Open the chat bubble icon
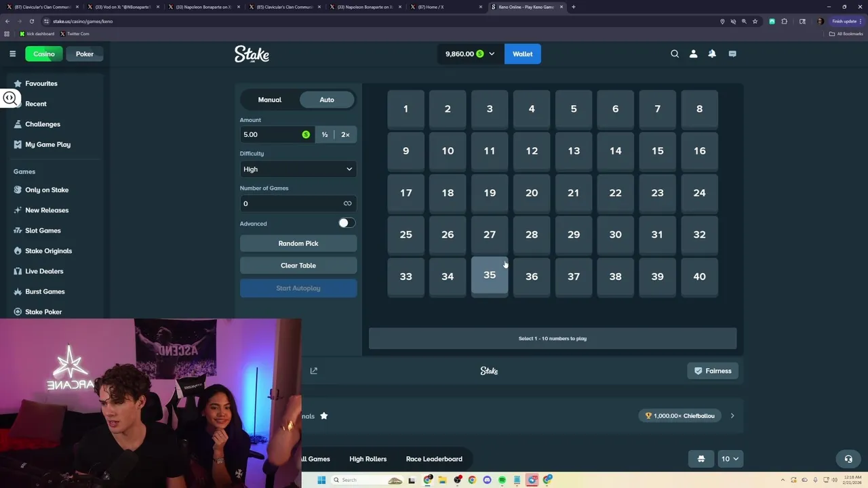 point(732,54)
